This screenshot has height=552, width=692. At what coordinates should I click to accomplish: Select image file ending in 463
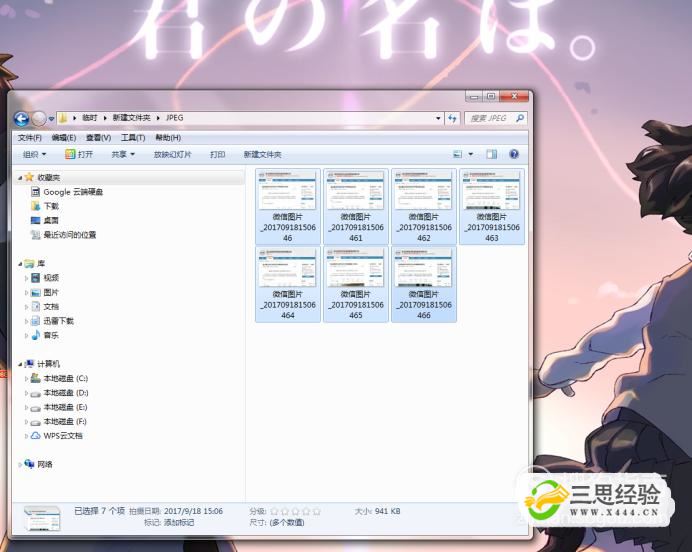tap(492, 206)
